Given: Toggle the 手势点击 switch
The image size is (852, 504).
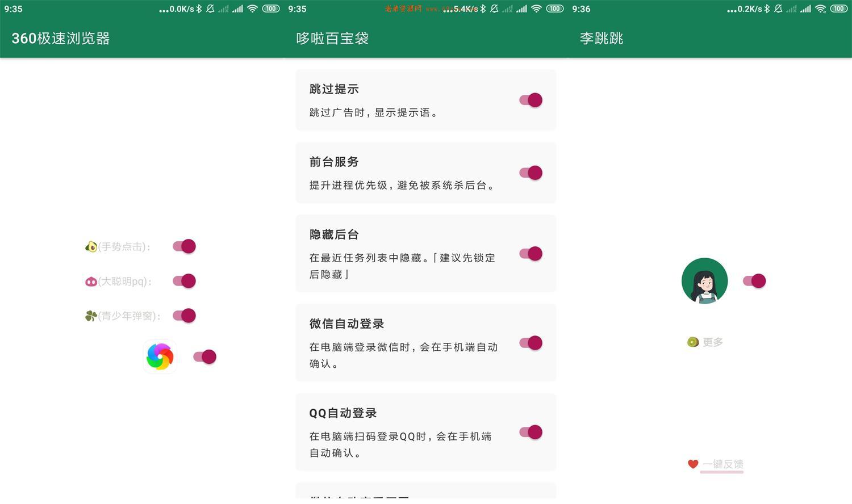Looking at the screenshot, I should coord(184,246).
